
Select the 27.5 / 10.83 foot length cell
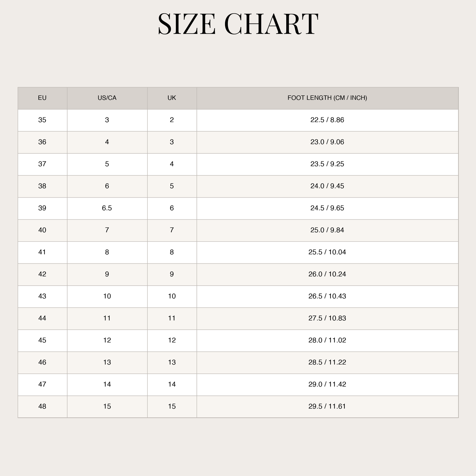(x=327, y=319)
